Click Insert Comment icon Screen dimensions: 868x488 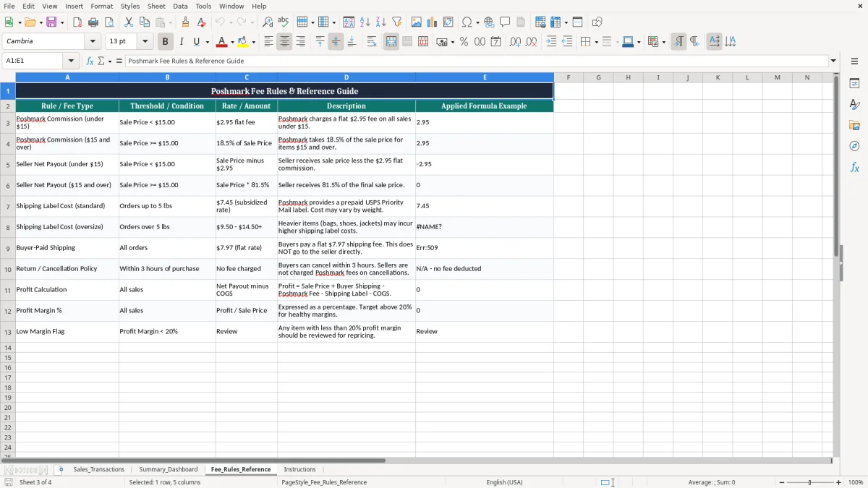(505, 22)
